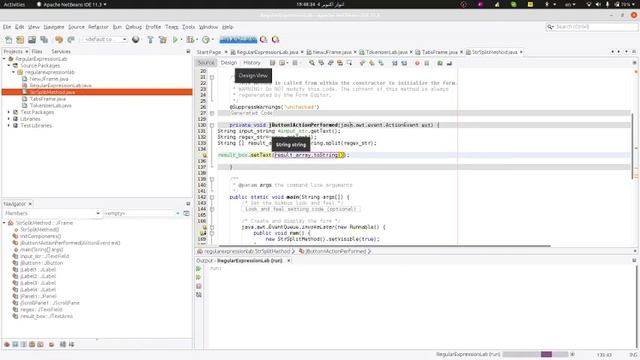
Task: Click the editor horizontal scrollbar
Action: pos(384,246)
